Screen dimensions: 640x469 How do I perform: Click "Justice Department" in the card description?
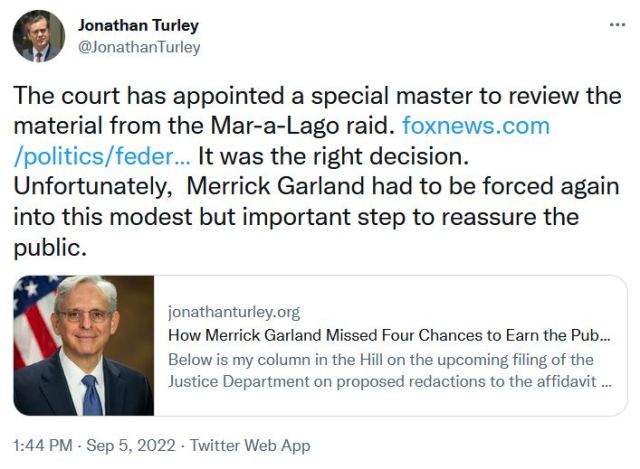click(235, 382)
